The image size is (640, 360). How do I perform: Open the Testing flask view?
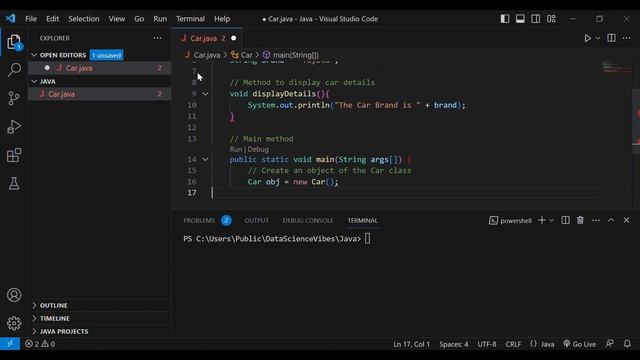[14, 183]
